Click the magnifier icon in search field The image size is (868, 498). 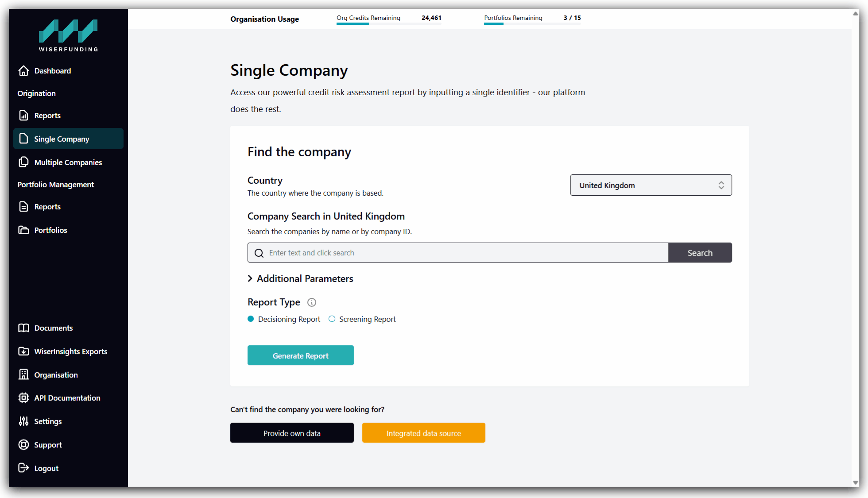tap(259, 253)
